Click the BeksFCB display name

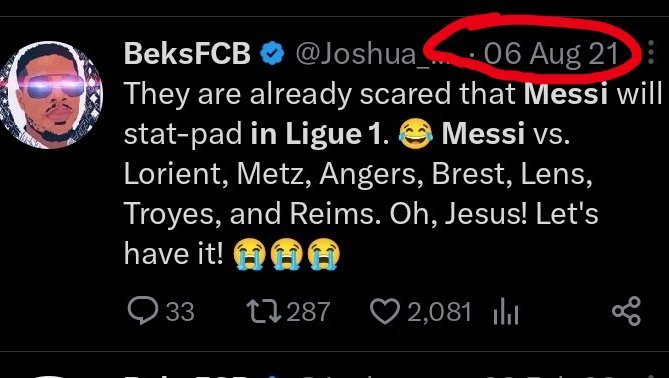tap(187, 54)
